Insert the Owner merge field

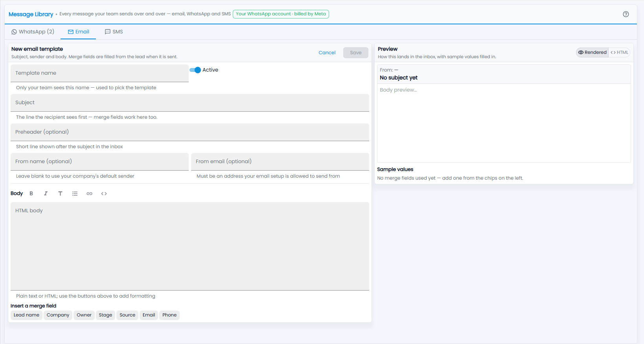point(84,315)
